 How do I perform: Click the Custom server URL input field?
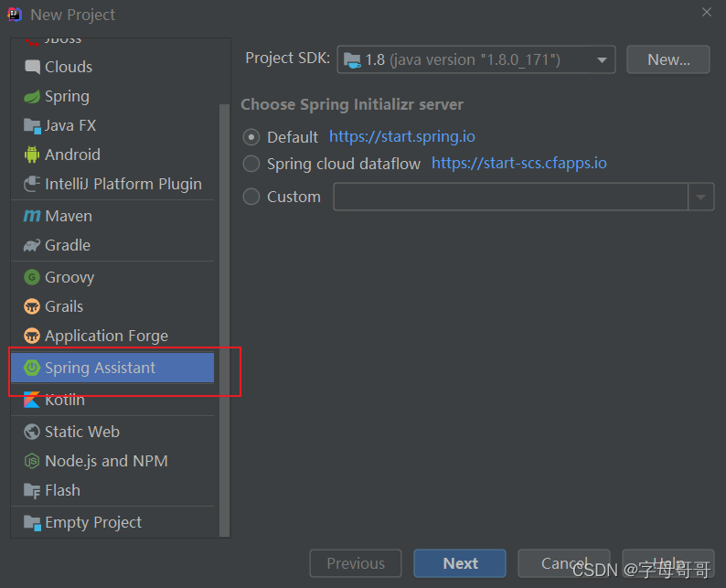[510, 197]
